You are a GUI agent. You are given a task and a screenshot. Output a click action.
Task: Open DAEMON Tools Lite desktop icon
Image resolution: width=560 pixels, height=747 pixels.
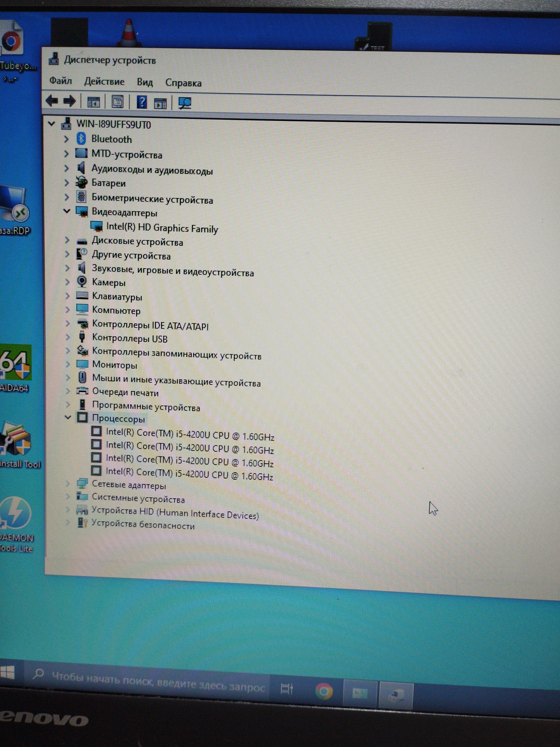16,523
